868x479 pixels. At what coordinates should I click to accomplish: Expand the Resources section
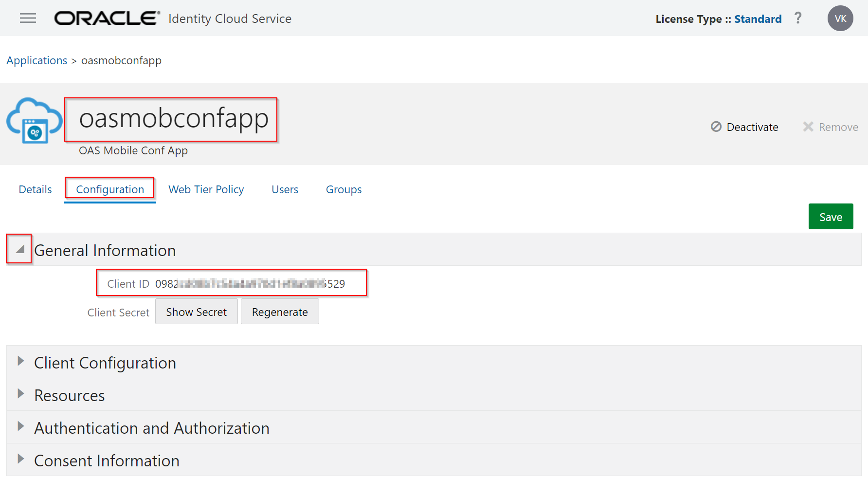[x=20, y=394]
